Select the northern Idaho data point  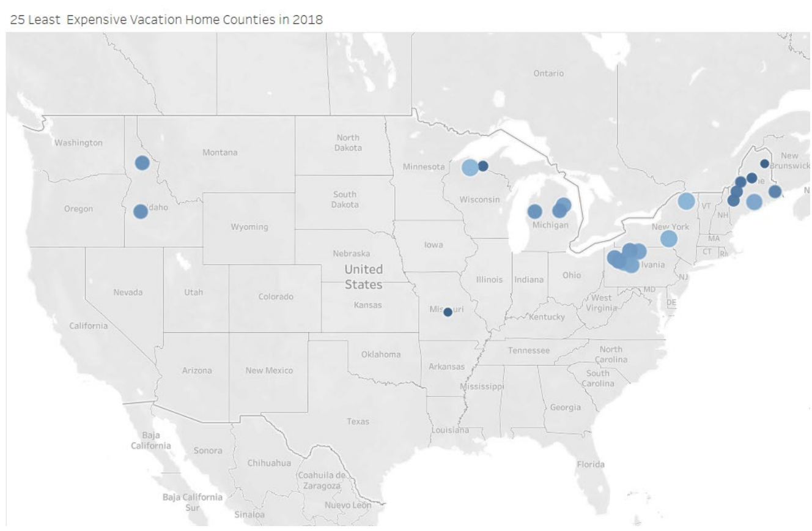point(142,163)
